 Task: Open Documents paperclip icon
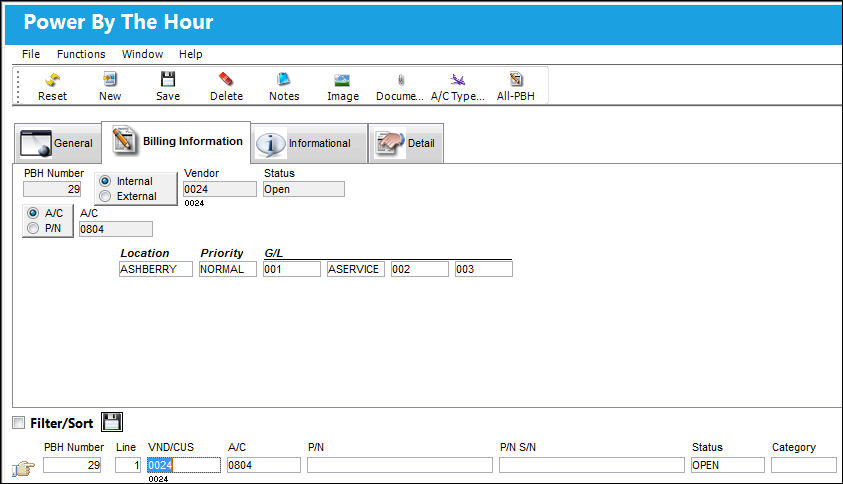[x=401, y=80]
